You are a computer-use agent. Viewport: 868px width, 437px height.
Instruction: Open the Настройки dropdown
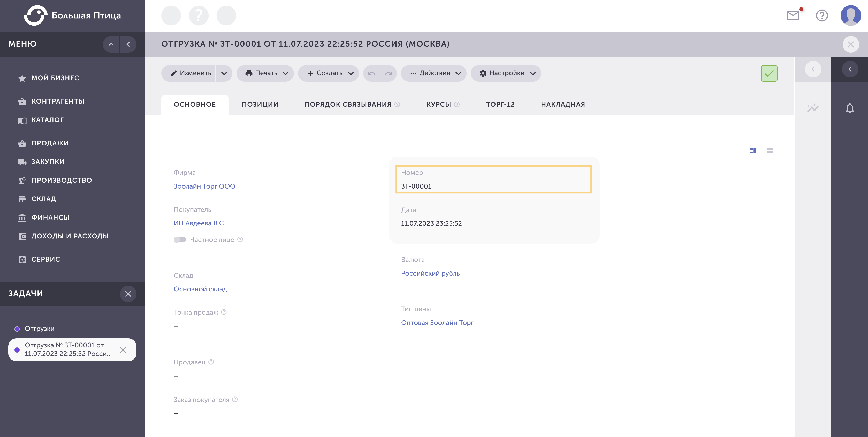(506, 73)
